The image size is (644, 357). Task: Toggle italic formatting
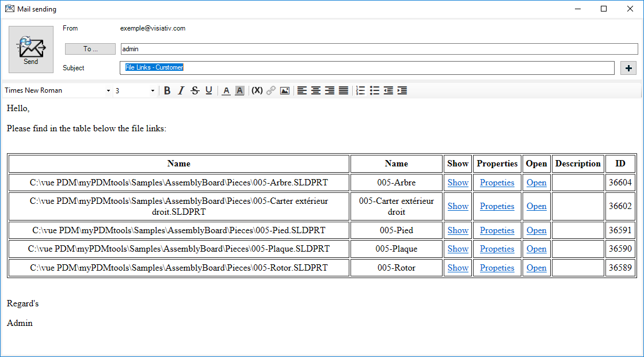181,90
